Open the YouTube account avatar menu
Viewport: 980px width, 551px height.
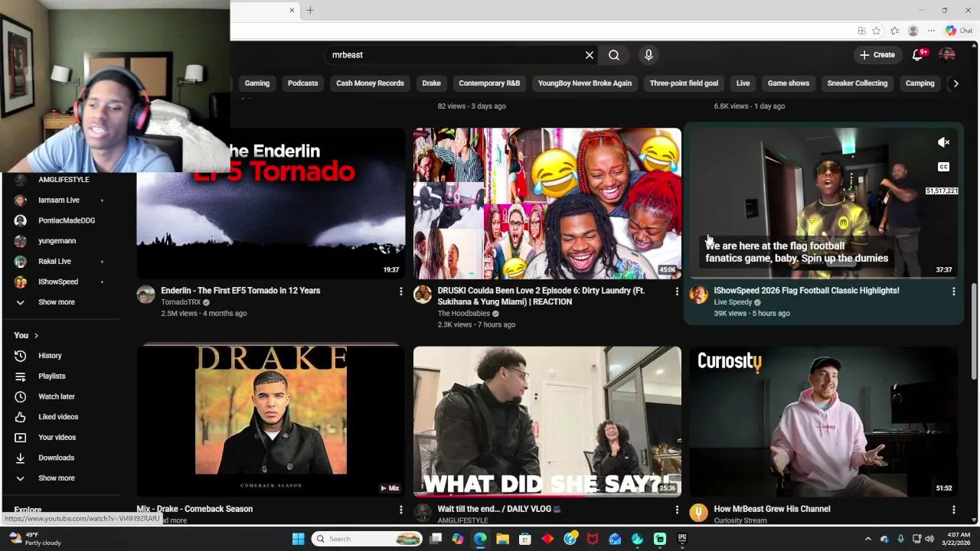click(x=947, y=54)
